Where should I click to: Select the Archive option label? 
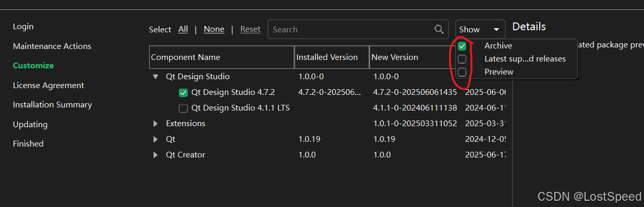[498, 46]
